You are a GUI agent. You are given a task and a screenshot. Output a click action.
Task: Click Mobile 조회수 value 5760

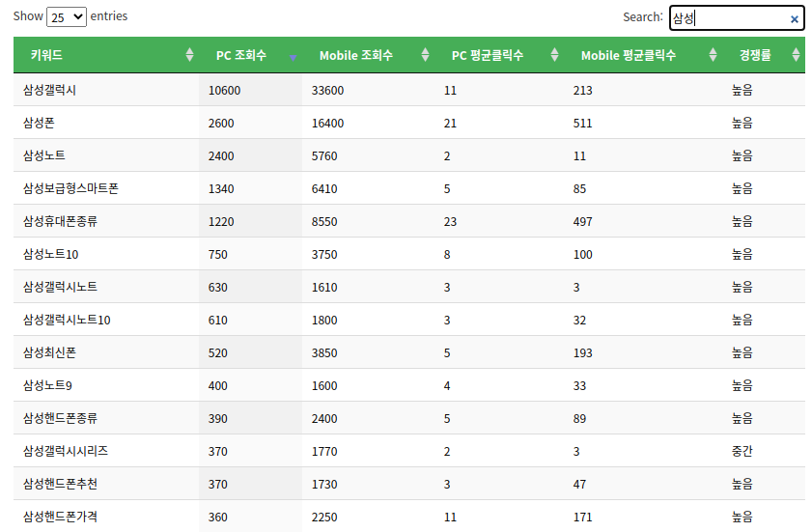pyautogui.click(x=324, y=155)
